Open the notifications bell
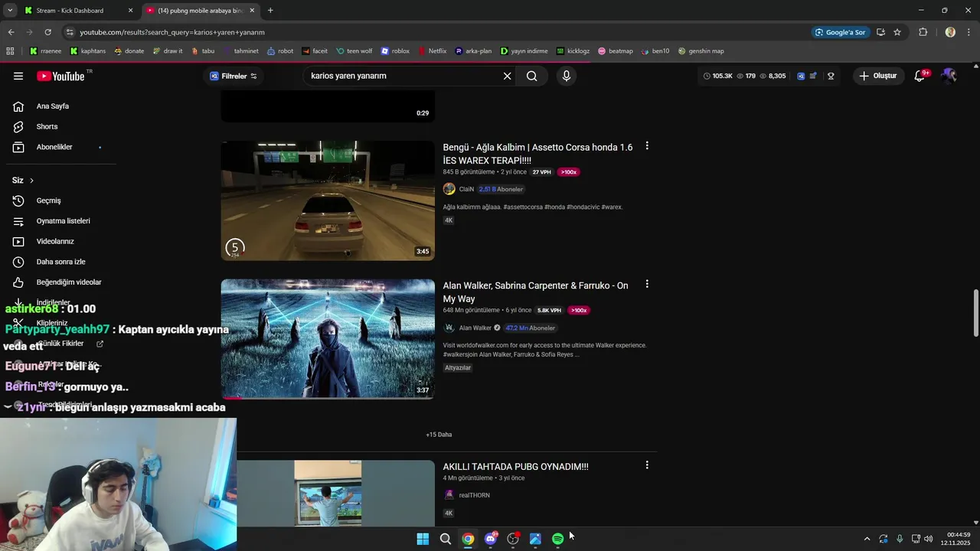Viewport: 980px width, 551px height. [x=920, y=76]
